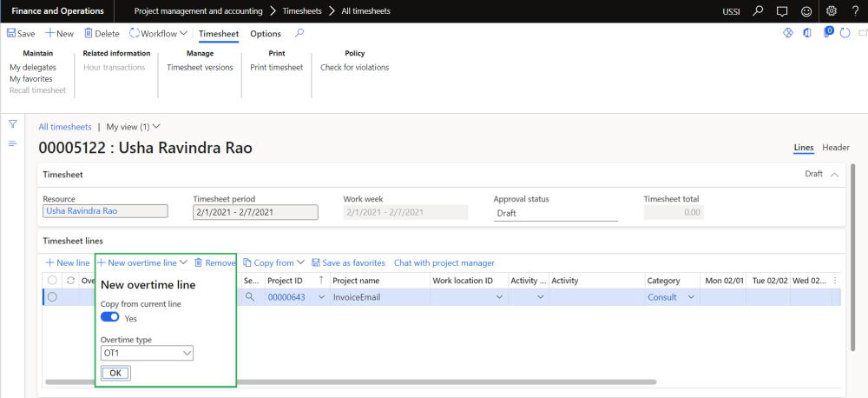Viewport: 868px width, 398px height.
Task: Select all rows via header circle
Action: coord(52,281)
